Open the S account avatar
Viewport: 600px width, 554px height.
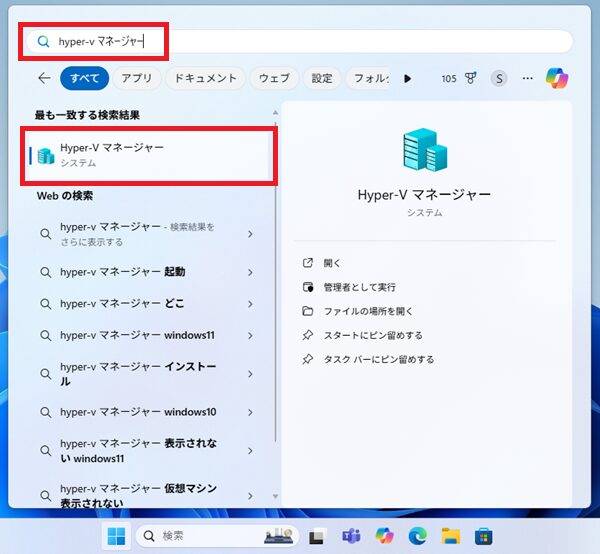(x=499, y=79)
